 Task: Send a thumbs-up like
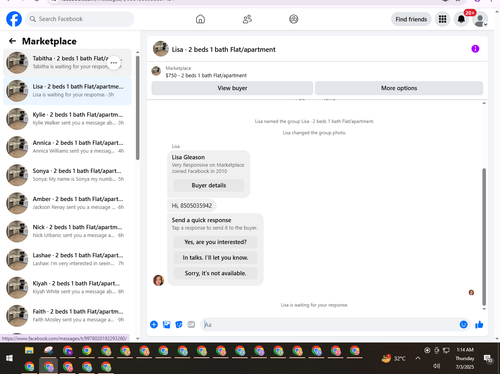pos(479,324)
